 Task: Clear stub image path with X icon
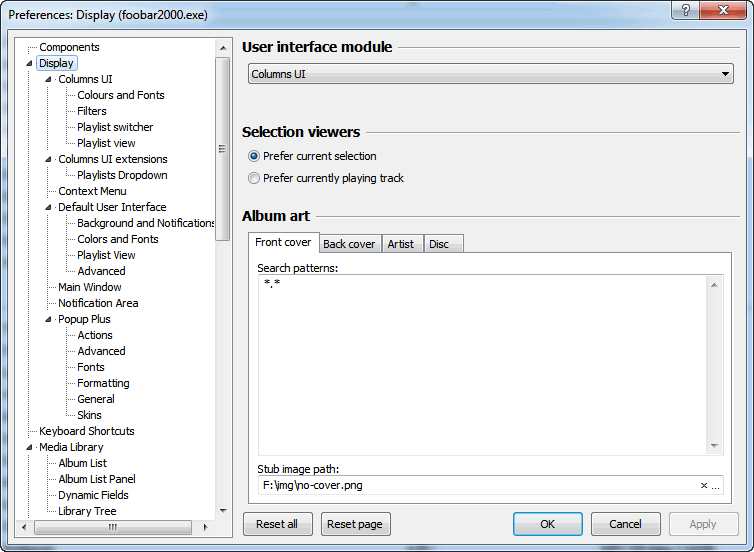(704, 486)
